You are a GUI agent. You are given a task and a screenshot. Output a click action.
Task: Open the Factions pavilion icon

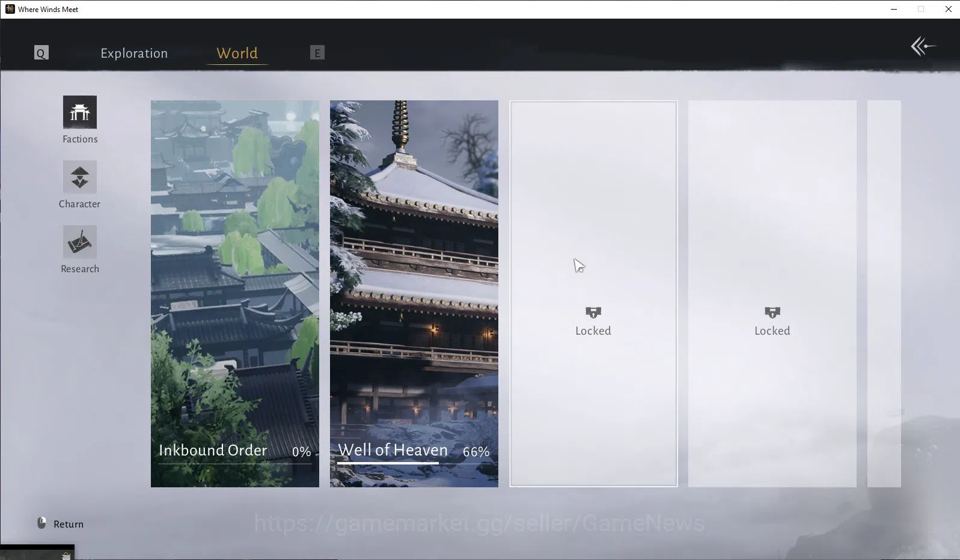(x=80, y=112)
